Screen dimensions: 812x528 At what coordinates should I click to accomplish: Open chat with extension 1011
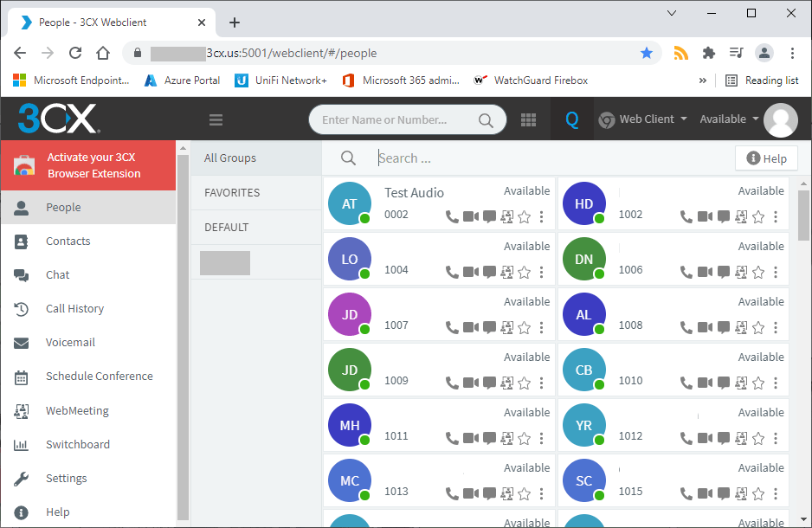tap(489, 439)
